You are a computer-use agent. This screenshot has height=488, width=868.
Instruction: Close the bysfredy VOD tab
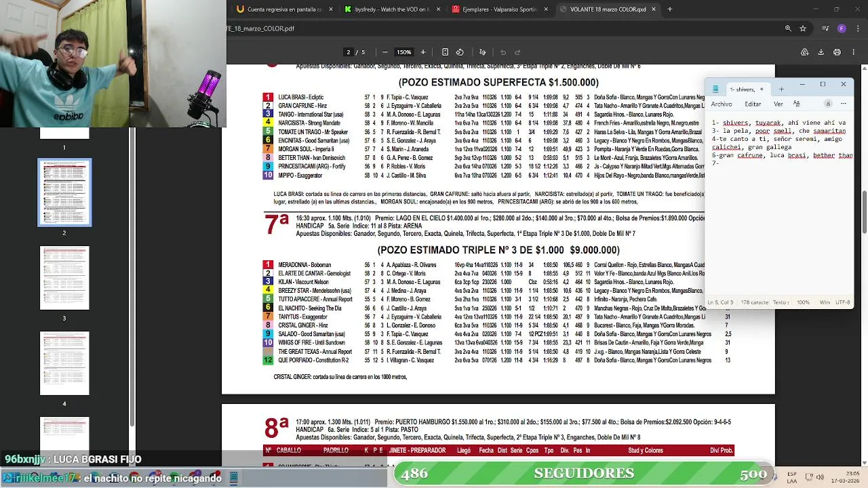[x=439, y=9]
